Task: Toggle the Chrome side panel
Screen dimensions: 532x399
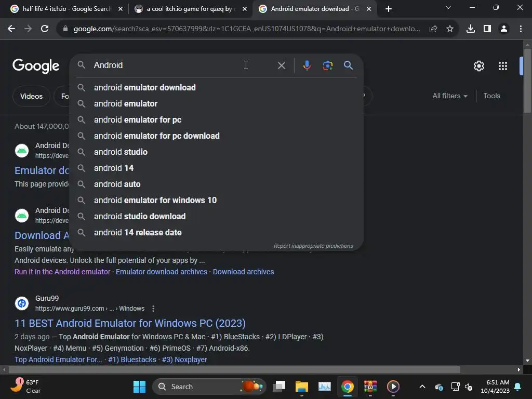Action: [487, 29]
